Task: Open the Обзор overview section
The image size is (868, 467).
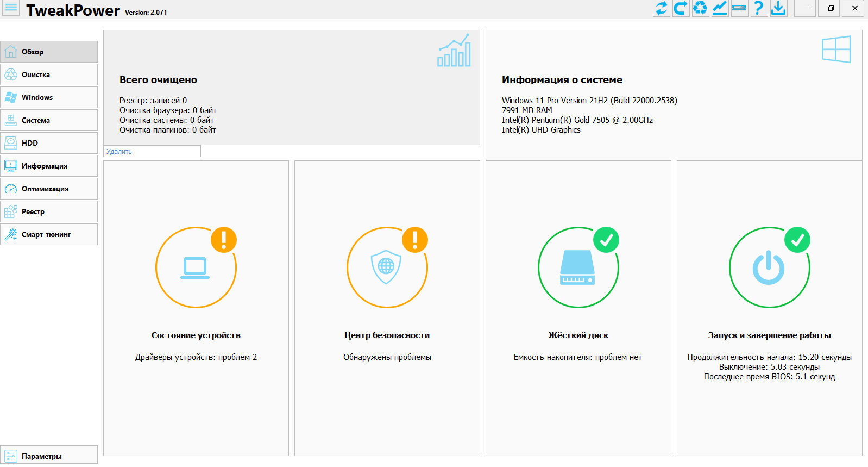Action: [49, 52]
